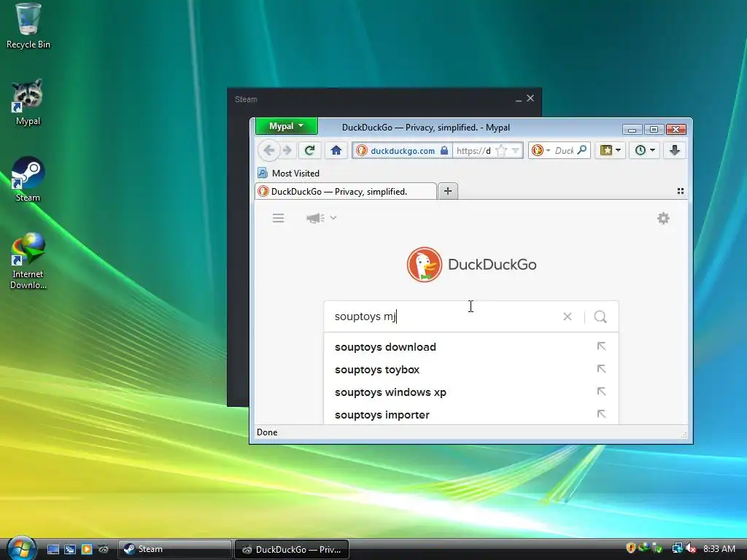Open the Downloads arrow button
This screenshot has width=747, height=560.
point(675,150)
